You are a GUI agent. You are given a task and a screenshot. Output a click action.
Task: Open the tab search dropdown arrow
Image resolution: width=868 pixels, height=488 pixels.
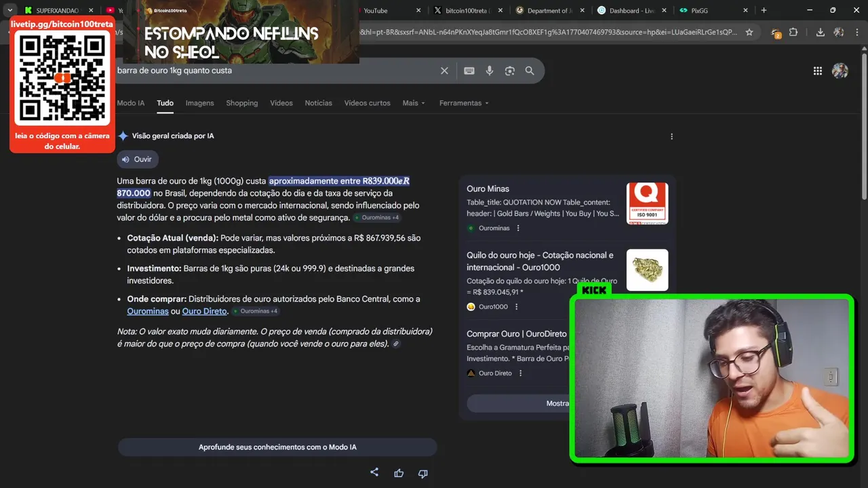click(9, 10)
